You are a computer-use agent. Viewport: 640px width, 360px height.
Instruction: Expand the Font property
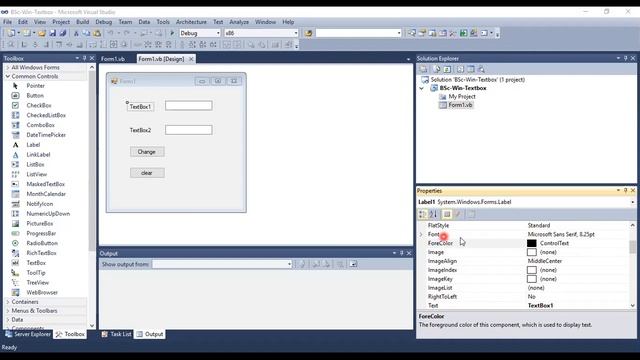pos(421,234)
